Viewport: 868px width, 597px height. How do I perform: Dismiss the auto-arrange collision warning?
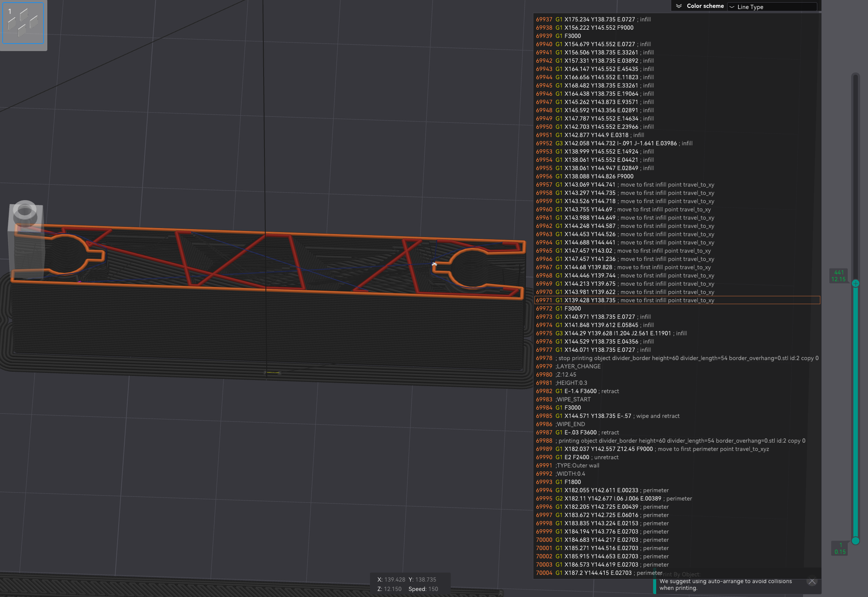point(812,581)
